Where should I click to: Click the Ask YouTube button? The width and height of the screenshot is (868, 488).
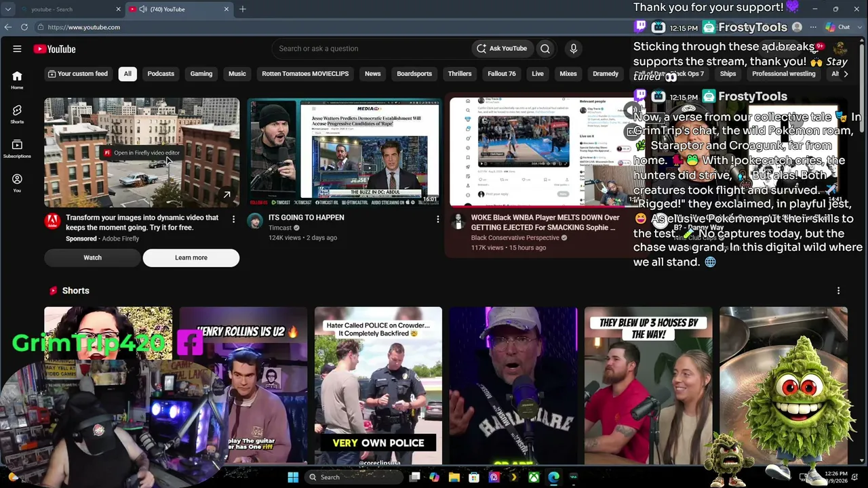coord(501,49)
